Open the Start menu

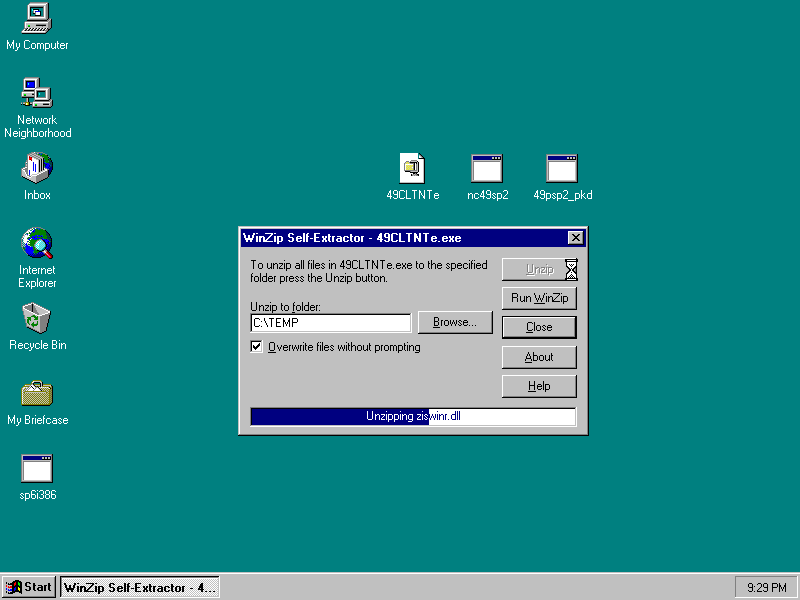(29, 587)
